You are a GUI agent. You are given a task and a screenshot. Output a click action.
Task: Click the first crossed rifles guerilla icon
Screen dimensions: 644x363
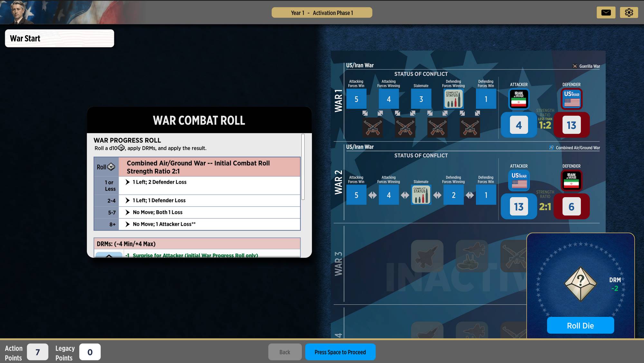(373, 128)
